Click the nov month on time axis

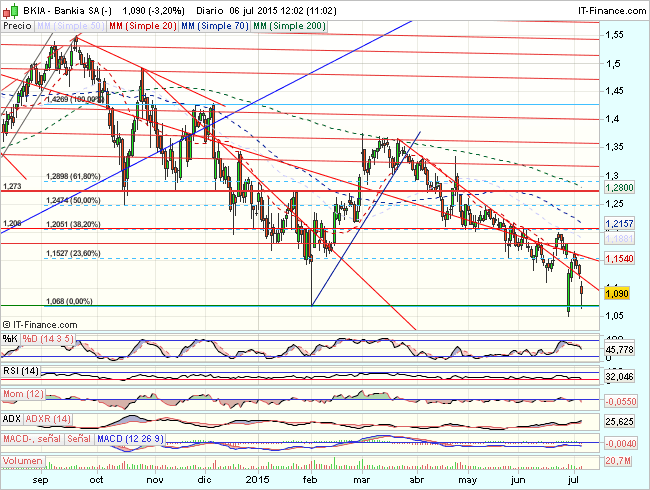pos(155,480)
